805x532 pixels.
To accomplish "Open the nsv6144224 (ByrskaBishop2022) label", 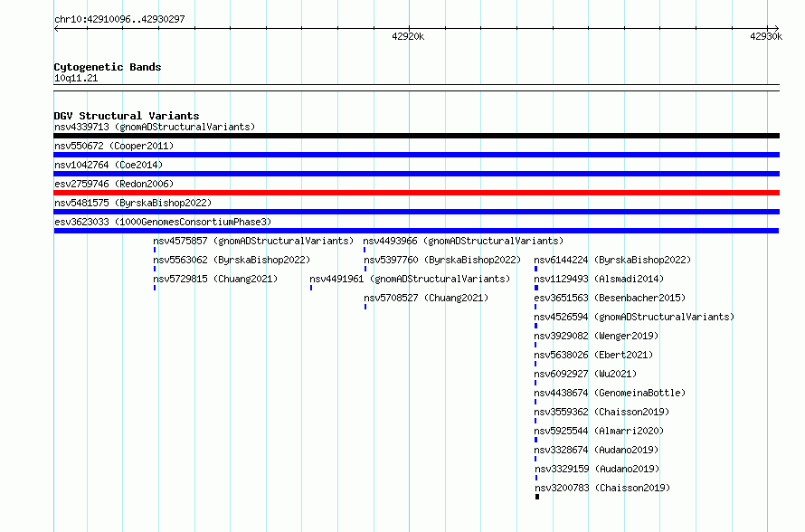I will click(x=612, y=260).
